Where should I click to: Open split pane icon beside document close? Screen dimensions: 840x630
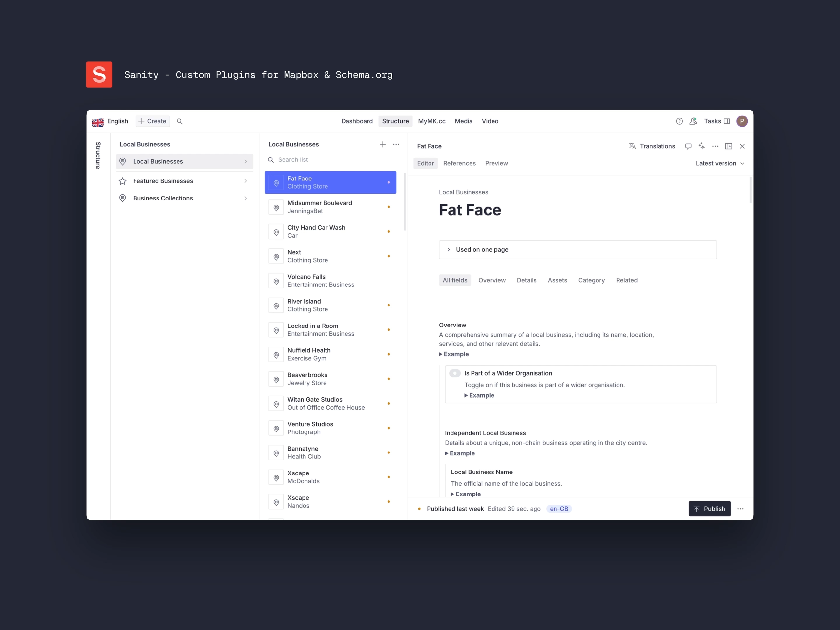pyautogui.click(x=728, y=146)
